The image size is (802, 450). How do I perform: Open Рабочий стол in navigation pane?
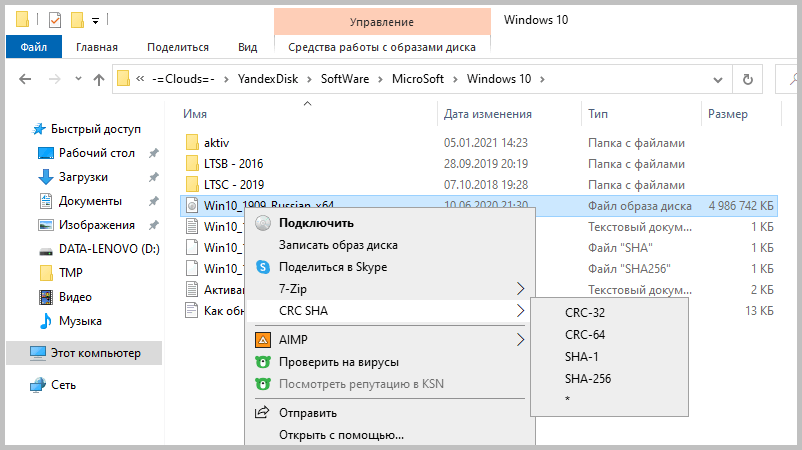97,153
